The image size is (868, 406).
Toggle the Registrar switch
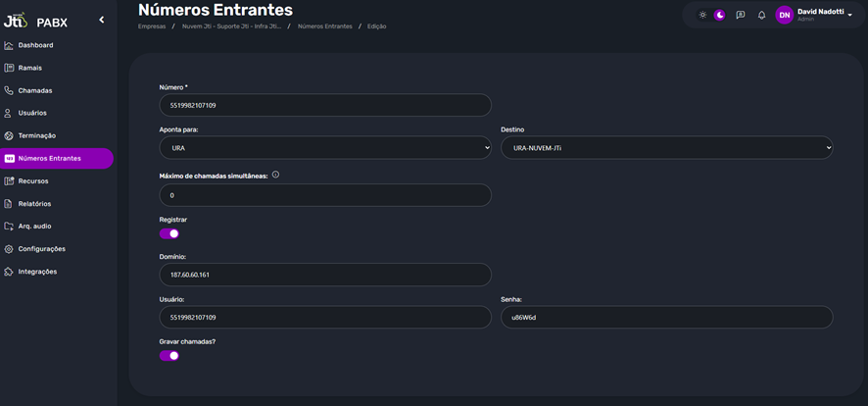pos(169,233)
